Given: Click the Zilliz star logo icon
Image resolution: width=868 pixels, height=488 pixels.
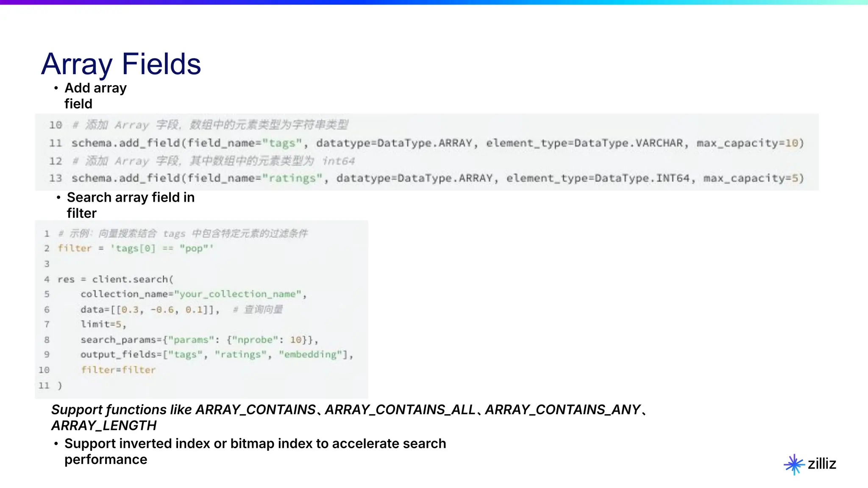Looking at the screenshot, I should (x=794, y=464).
